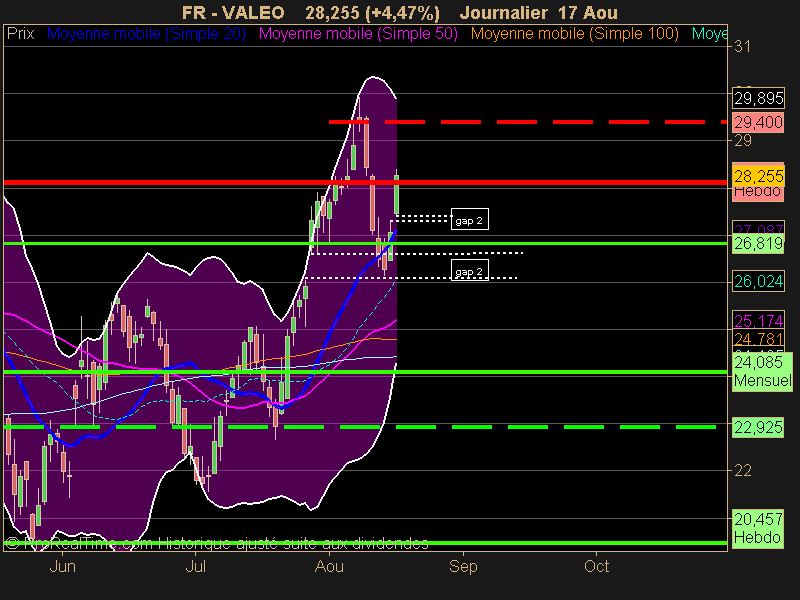The image size is (800, 600).
Task: Click the green 26,819 support price label
Action: pos(758,243)
